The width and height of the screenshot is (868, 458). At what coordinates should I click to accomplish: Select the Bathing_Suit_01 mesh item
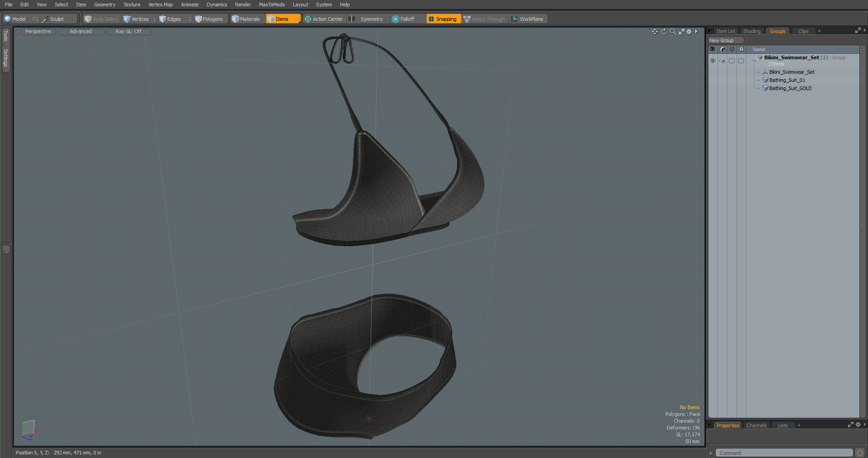coord(787,80)
